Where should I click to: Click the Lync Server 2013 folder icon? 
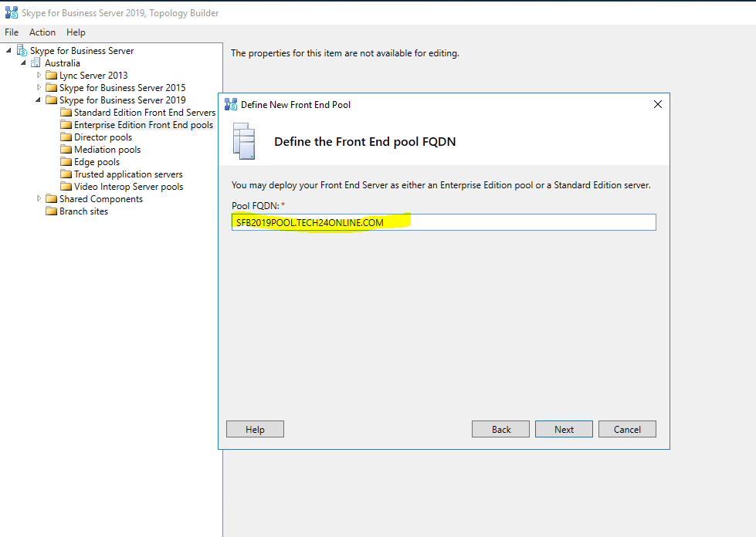tap(51, 76)
